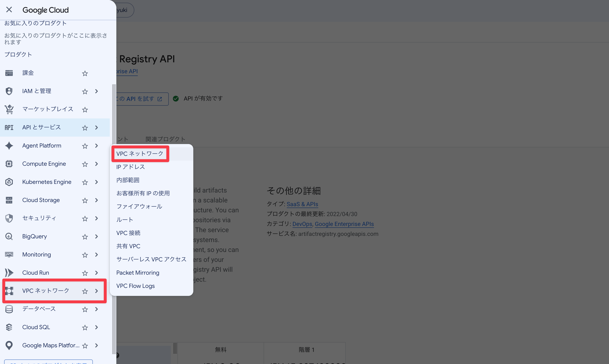Click the Agent Platform sparkle icon
The image size is (609, 364).
click(9, 146)
